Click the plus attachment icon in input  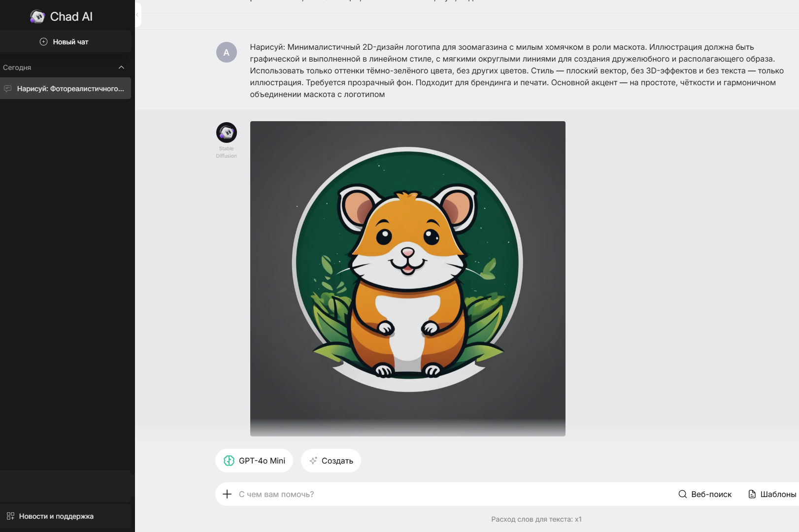pyautogui.click(x=227, y=494)
